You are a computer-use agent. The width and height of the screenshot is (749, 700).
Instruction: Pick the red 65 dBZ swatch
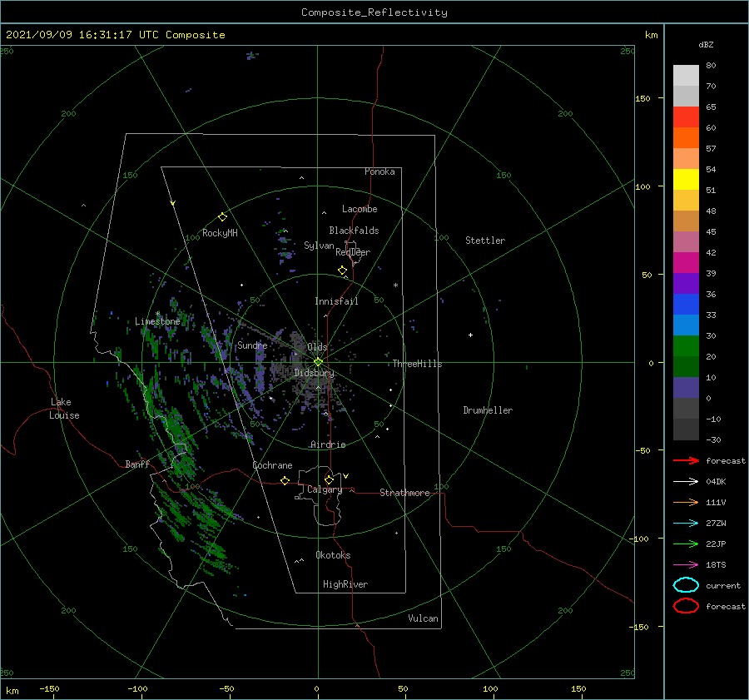click(x=686, y=117)
